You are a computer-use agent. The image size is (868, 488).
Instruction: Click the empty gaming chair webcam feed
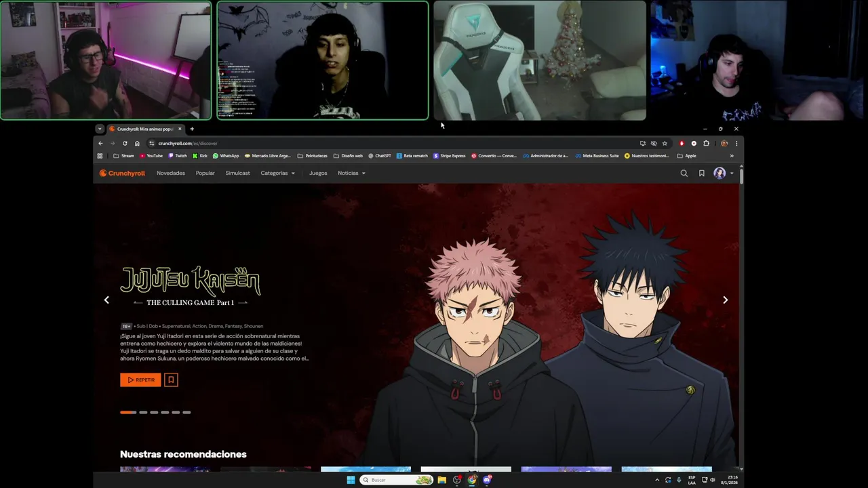[540, 60]
